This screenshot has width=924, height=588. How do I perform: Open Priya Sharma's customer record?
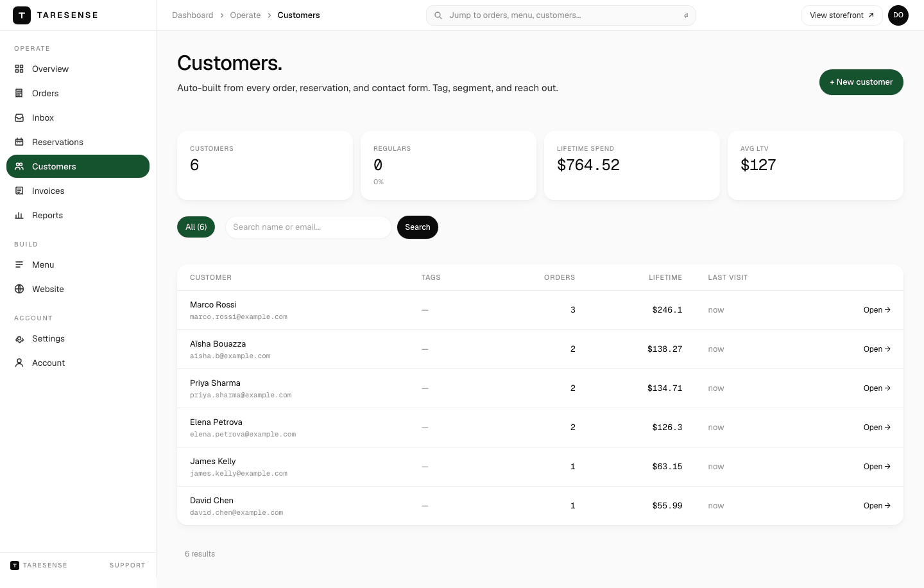[877, 388]
